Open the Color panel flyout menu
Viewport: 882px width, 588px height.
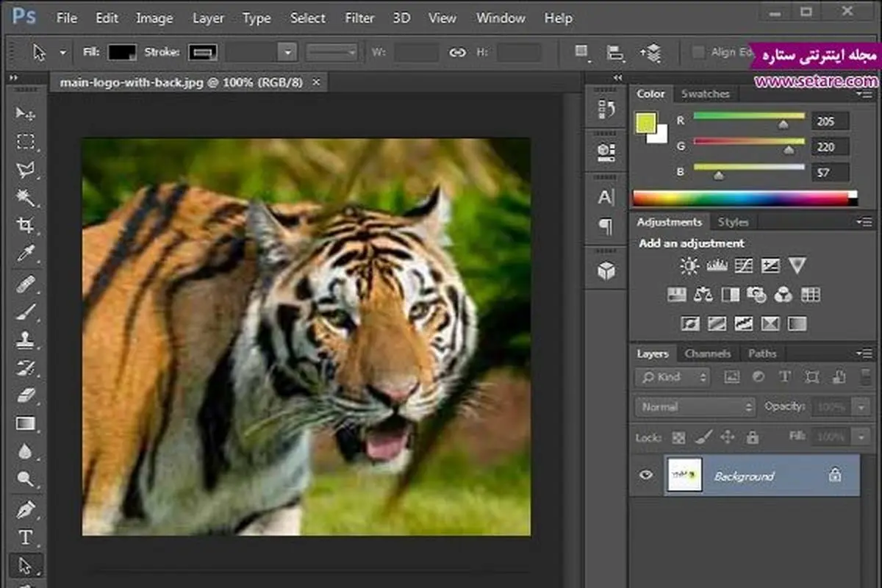[864, 94]
